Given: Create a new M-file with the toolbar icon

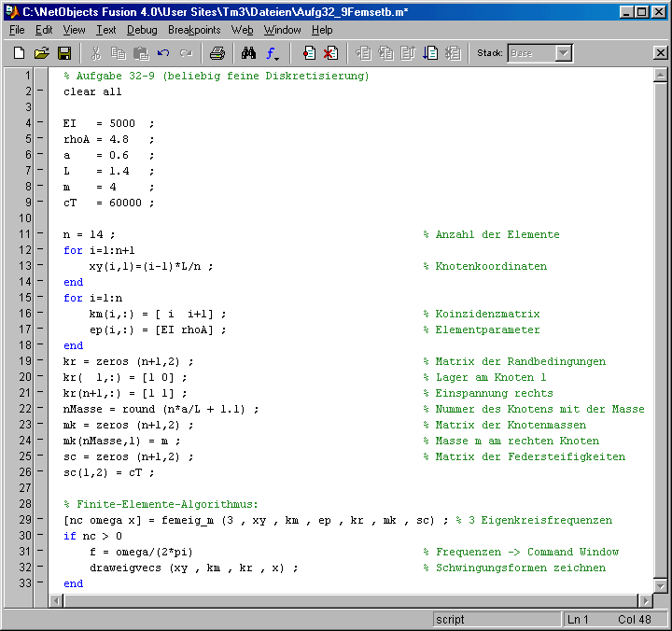Looking at the screenshot, I should coord(19,53).
